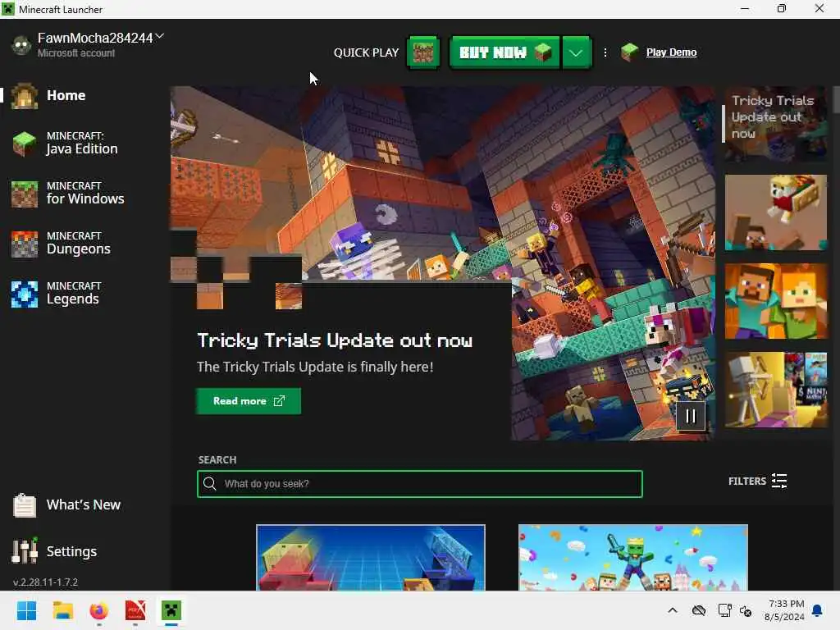Click the Play Demo link
The image size is (840, 630).
click(x=671, y=52)
